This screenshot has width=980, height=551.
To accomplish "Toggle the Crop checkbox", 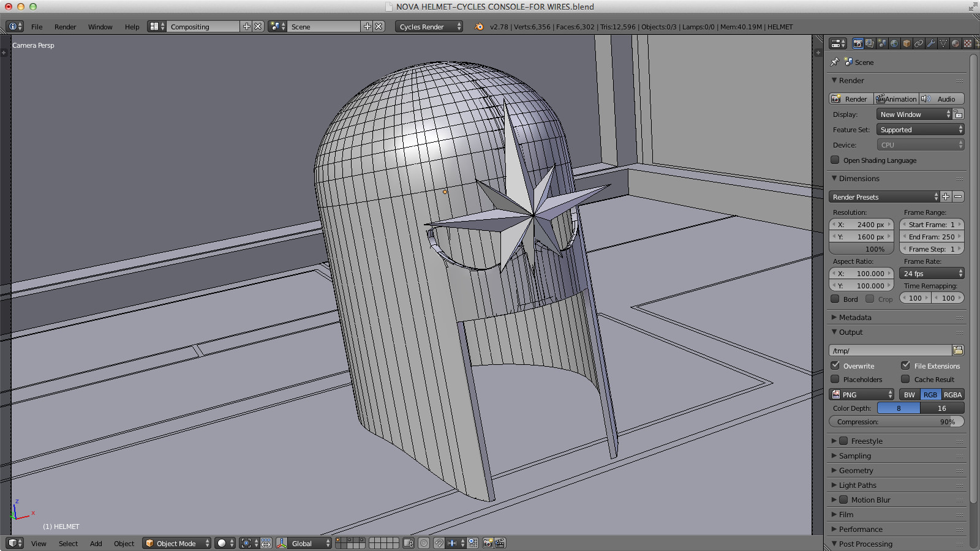I will [870, 299].
